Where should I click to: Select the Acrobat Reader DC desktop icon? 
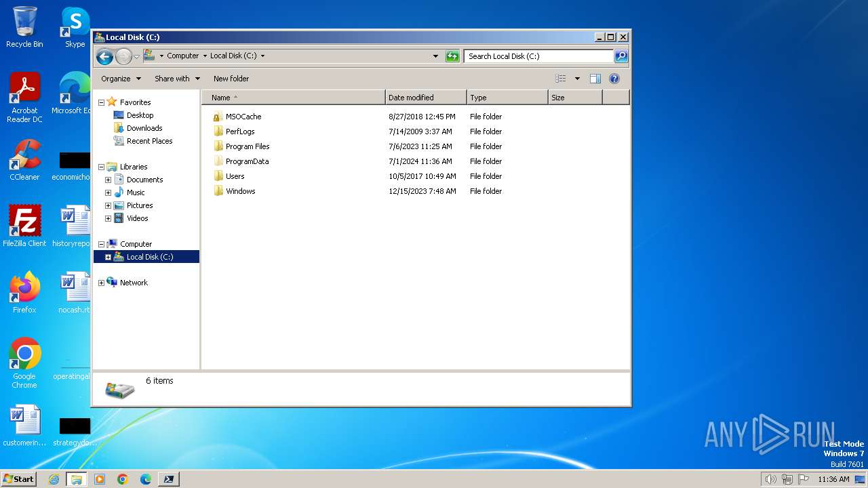[x=24, y=98]
